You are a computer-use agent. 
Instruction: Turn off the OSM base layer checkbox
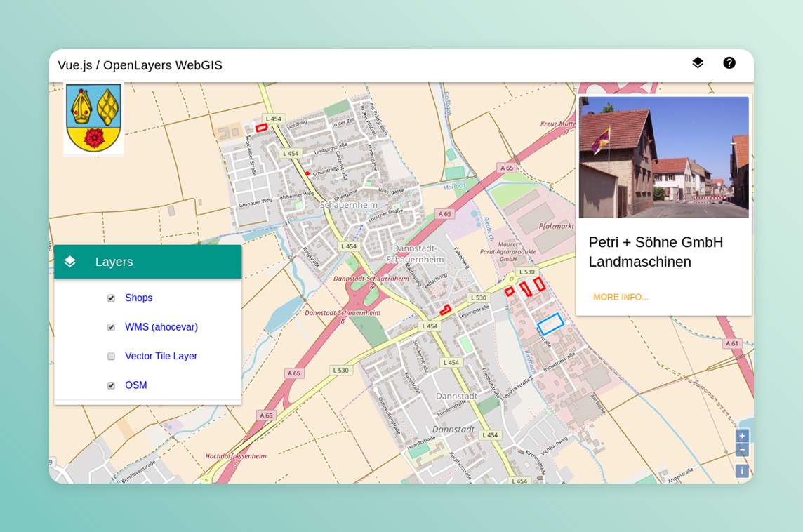coord(111,386)
